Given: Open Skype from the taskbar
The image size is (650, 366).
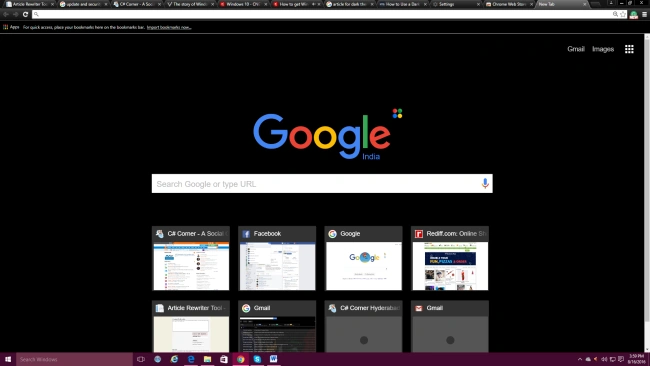Looking at the screenshot, I should pyautogui.click(x=257, y=359).
